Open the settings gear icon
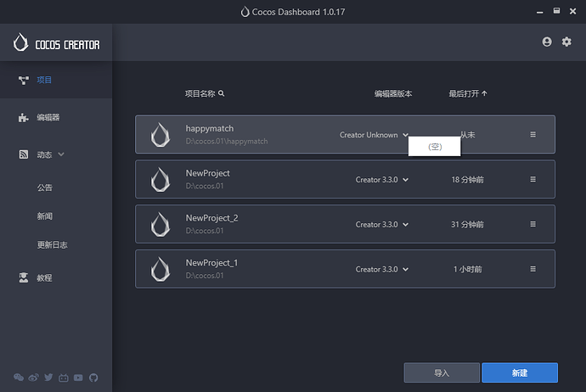586x392 pixels. point(566,42)
